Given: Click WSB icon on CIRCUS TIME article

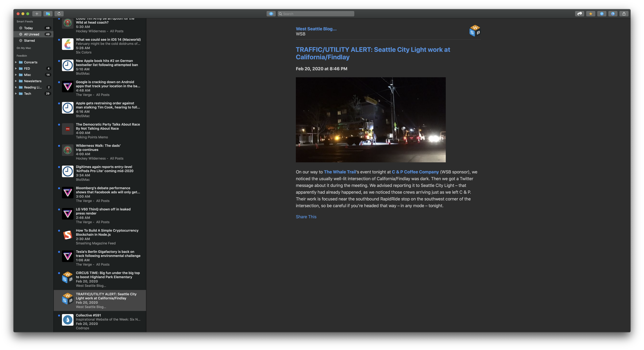Looking at the screenshot, I should (67, 277).
